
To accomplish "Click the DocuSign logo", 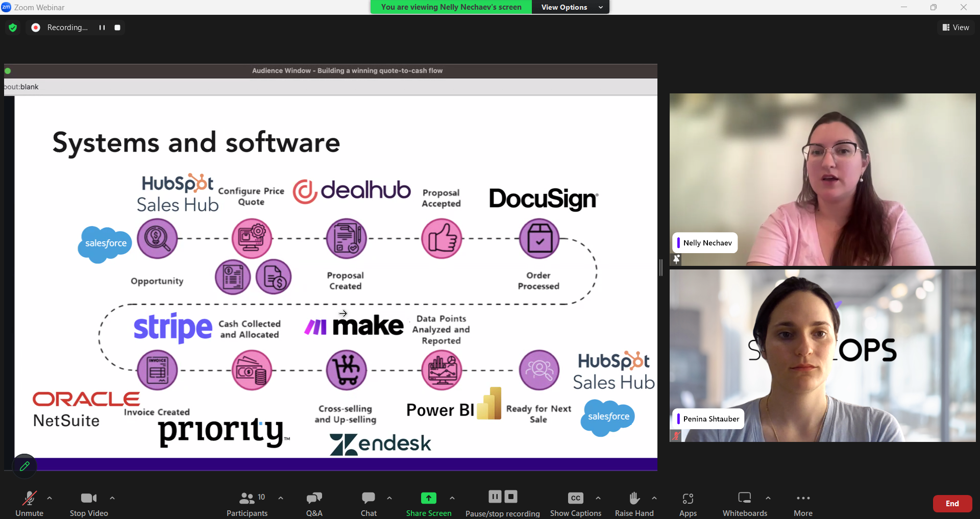I will tap(544, 199).
